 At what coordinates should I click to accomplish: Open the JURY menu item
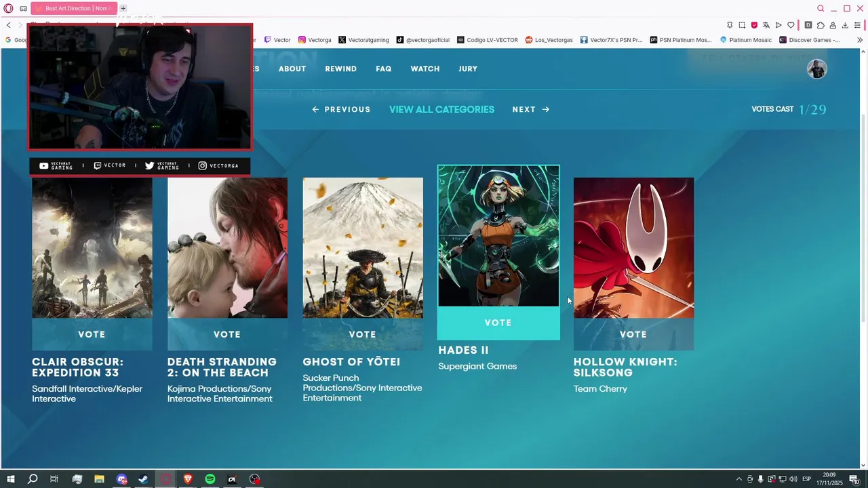pos(468,69)
